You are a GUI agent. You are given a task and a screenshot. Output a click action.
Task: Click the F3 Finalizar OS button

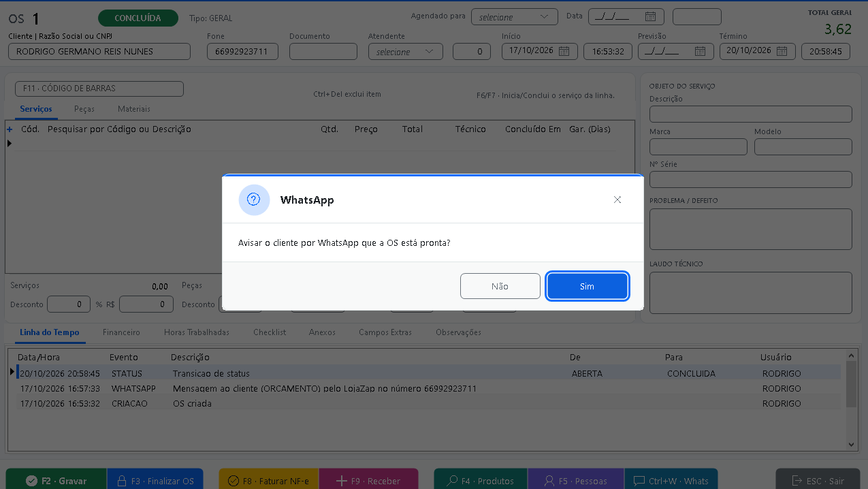point(155,480)
